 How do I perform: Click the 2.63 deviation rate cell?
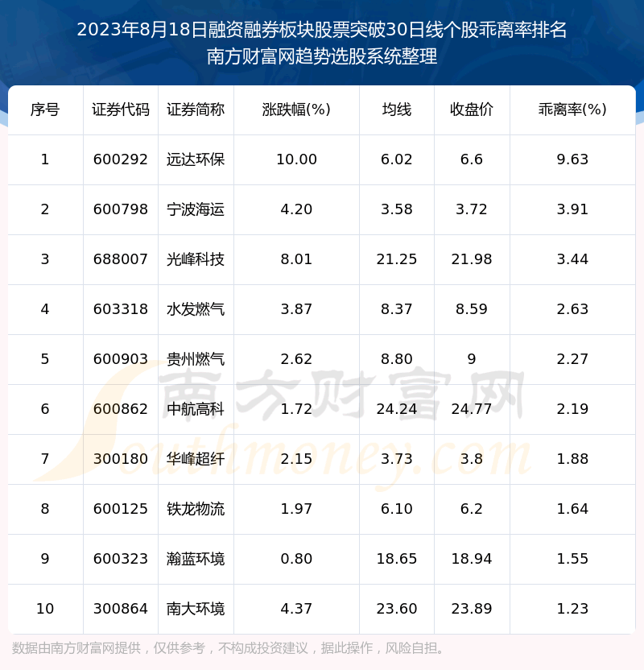572,309
